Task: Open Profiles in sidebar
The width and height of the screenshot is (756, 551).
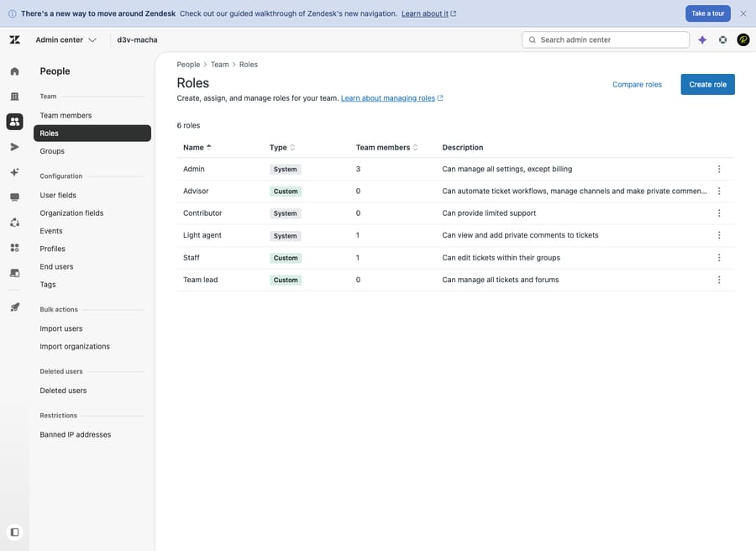Action: click(x=53, y=249)
